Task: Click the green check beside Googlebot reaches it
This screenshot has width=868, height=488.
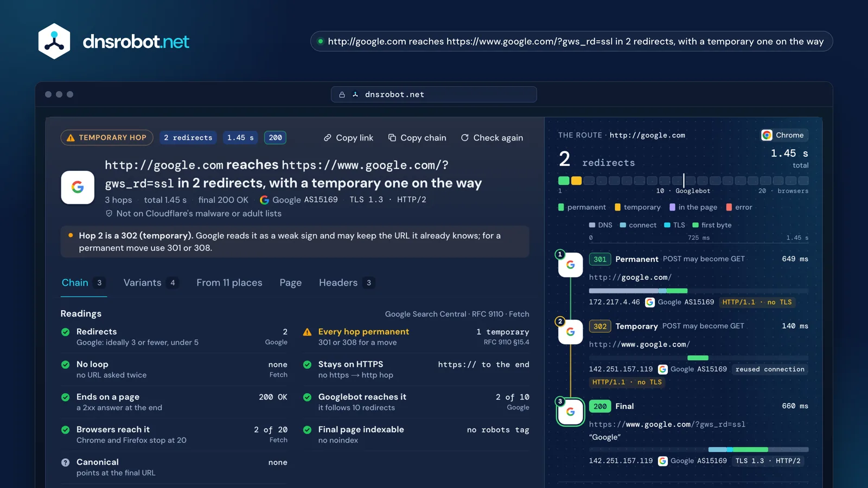Action: click(307, 397)
